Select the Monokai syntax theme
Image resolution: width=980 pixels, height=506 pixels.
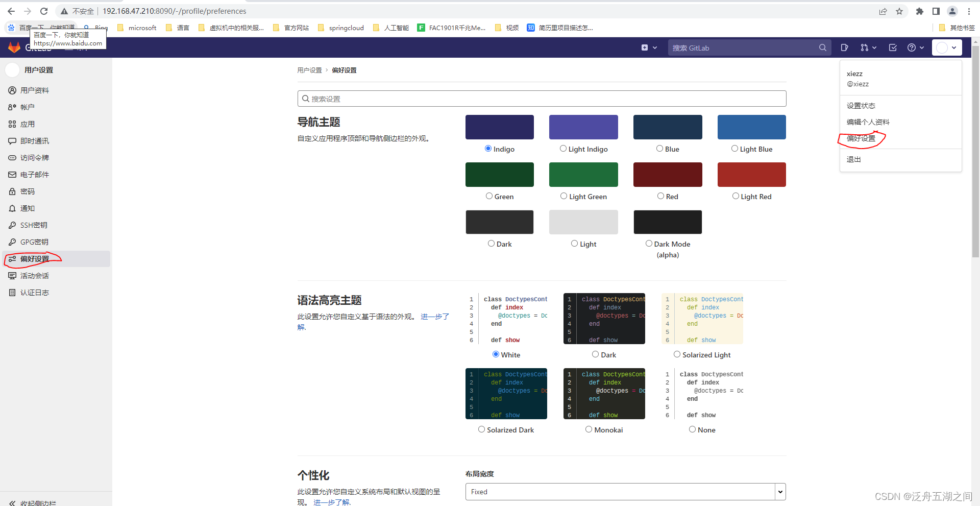coord(588,429)
